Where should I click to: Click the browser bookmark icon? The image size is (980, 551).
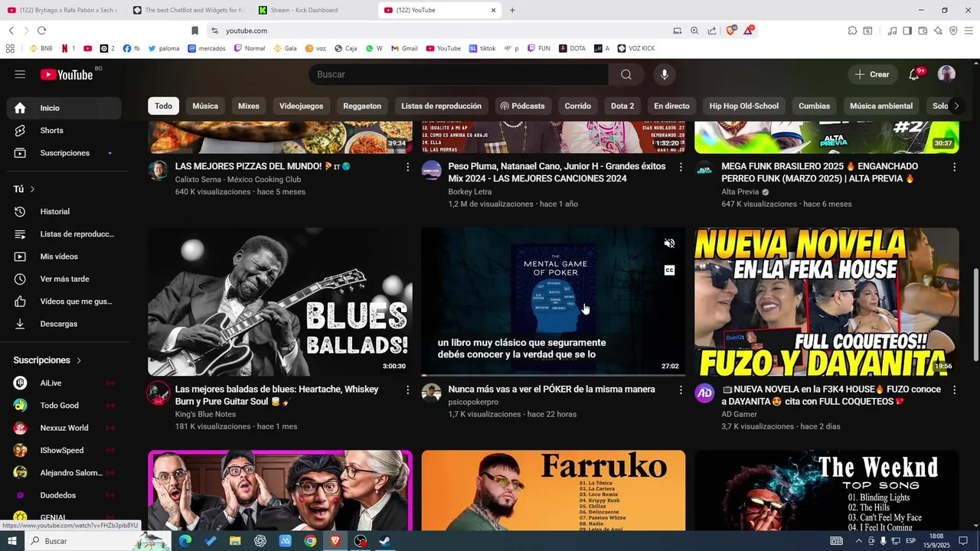tap(194, 31)
